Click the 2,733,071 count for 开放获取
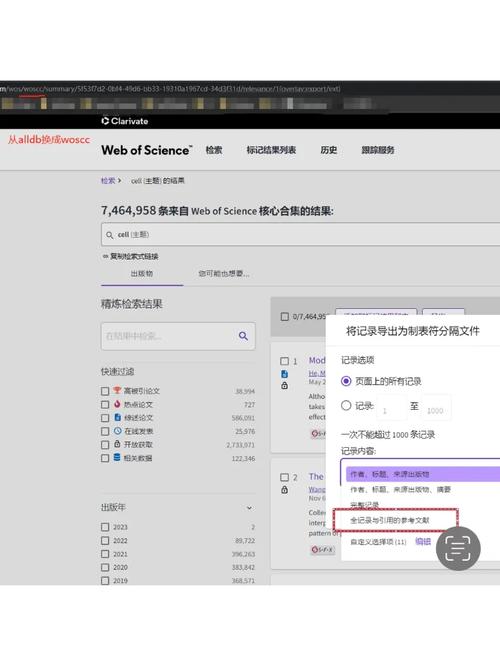The height and width of the screenshot is (666, 500). pos(241,445)
